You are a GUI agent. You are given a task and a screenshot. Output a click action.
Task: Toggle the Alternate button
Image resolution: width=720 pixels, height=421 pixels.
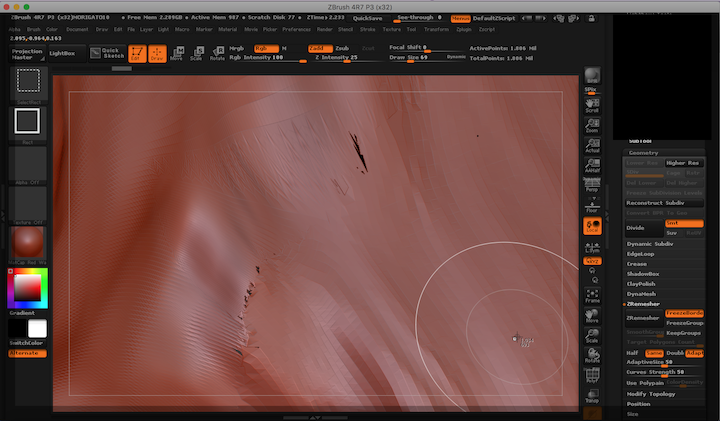pyautogui.click(x=27, y=353)
